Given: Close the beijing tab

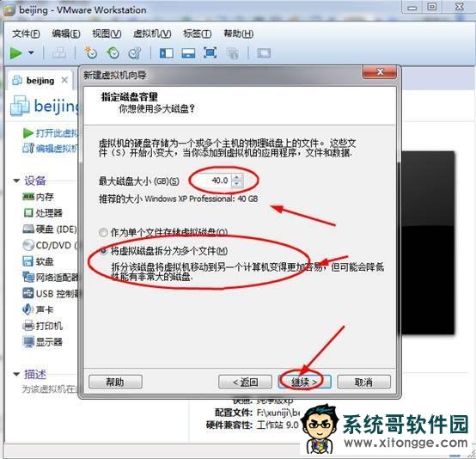Looking at the screenshot, I should (64, 80).
